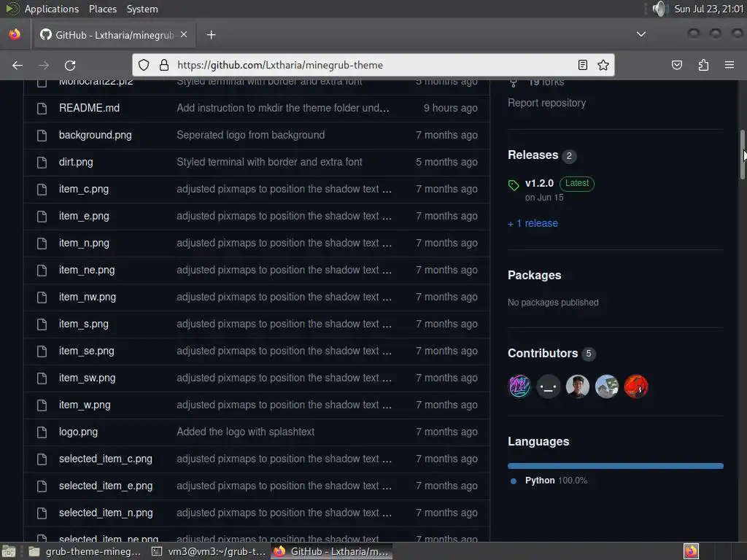Click the release tag icon near v1.2.0
This screenshot has height=560, width=747.
coord(514,185)
